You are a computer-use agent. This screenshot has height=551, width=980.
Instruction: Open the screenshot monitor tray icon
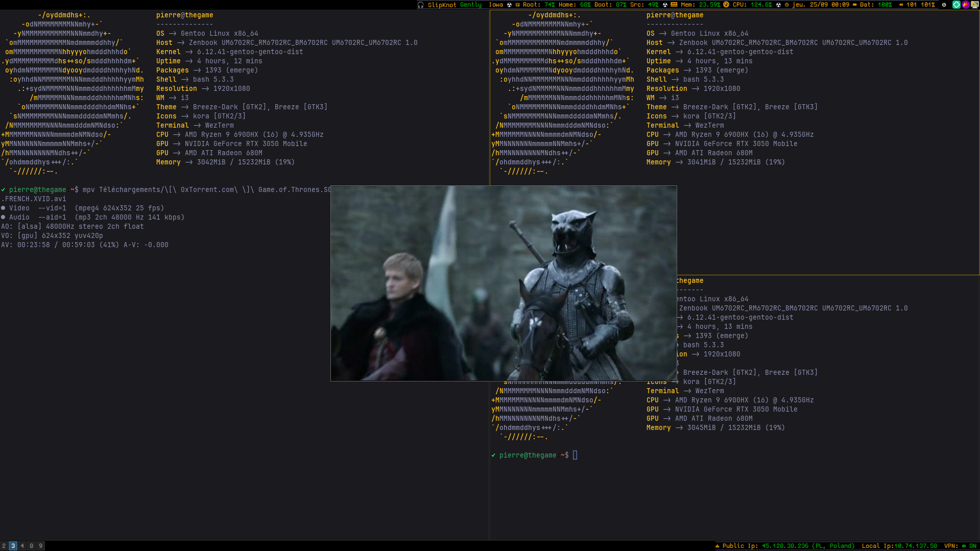click(x=975, y=5)
